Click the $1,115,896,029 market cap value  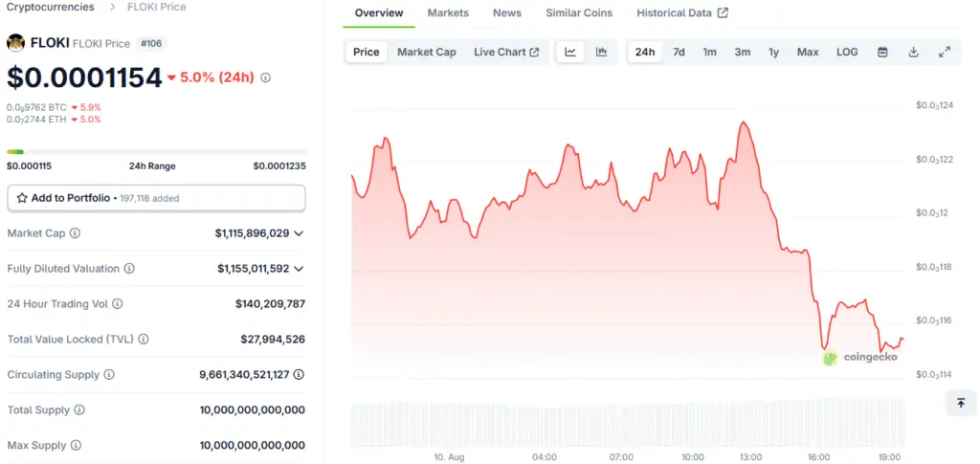coord(253,232)
